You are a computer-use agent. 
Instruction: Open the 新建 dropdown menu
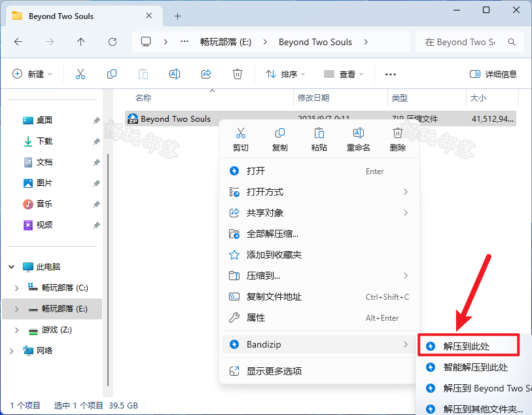(x=32, y=74)
